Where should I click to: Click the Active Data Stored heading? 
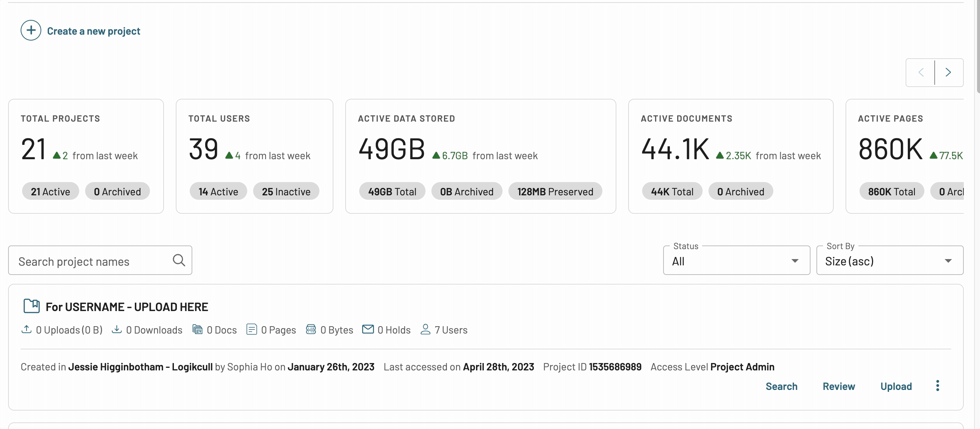pyautogui.click(x=406, y=118)
